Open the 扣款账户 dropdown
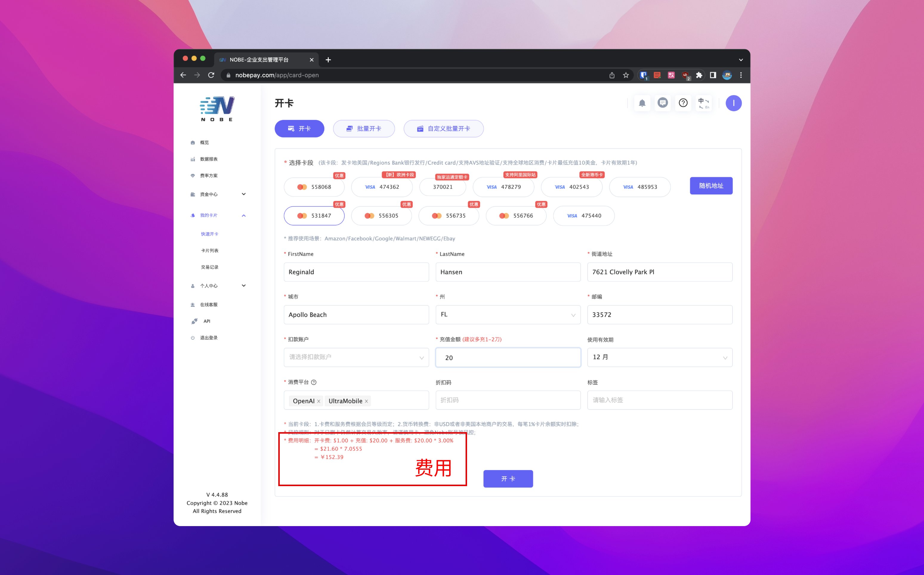The width and height of the screenshot is (924, 575). pos(356,358)
